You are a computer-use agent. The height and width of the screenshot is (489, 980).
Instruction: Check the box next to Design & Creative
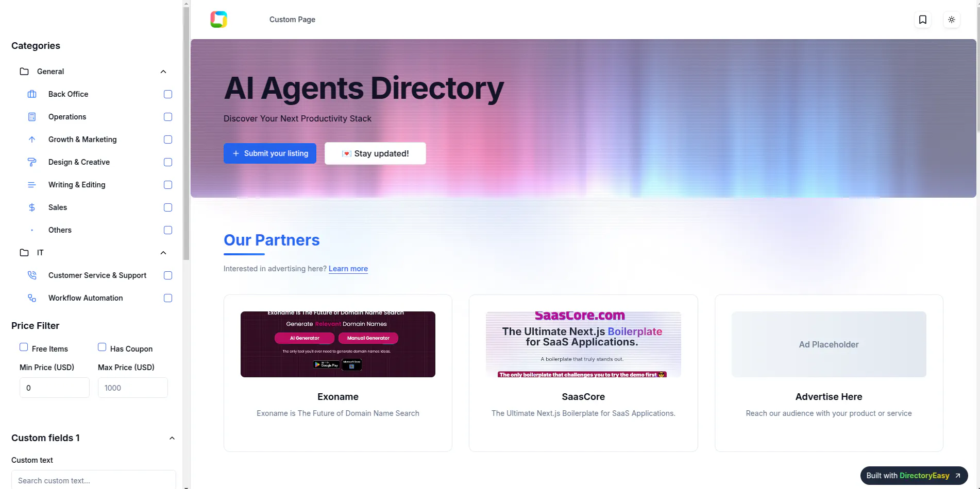(x=167, y=162)
